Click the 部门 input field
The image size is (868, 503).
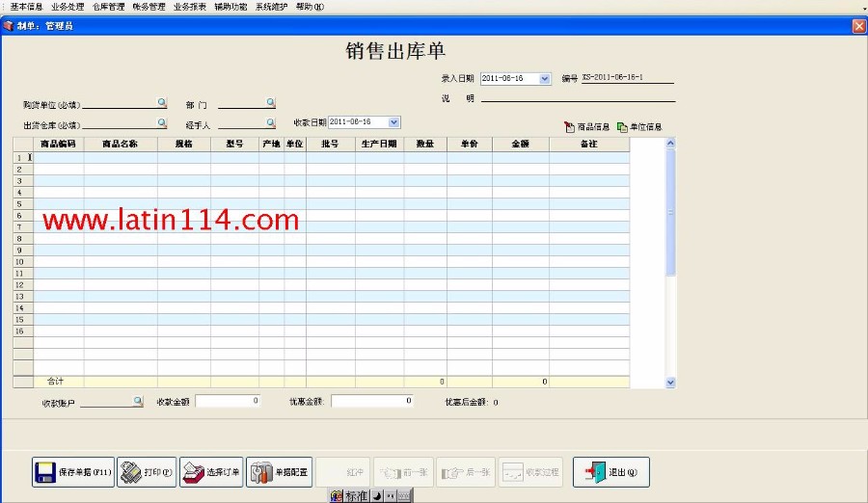pos(242,103)
